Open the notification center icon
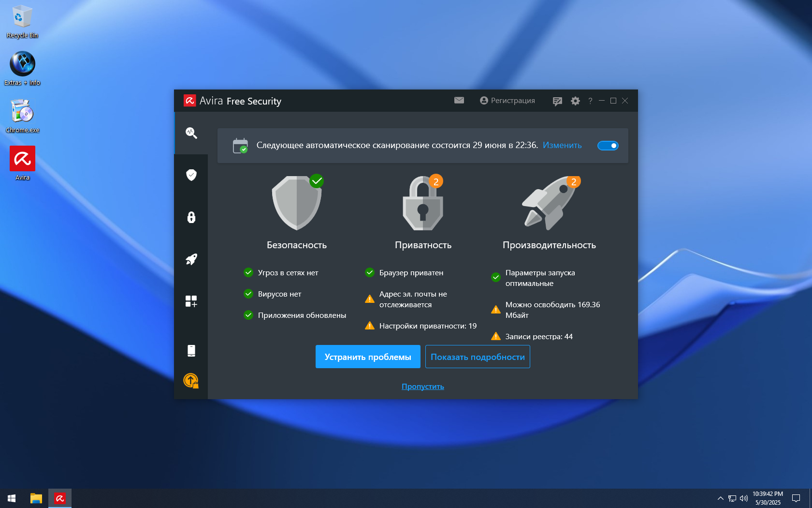This screenshot has width=812, height=508. point(796,498)
